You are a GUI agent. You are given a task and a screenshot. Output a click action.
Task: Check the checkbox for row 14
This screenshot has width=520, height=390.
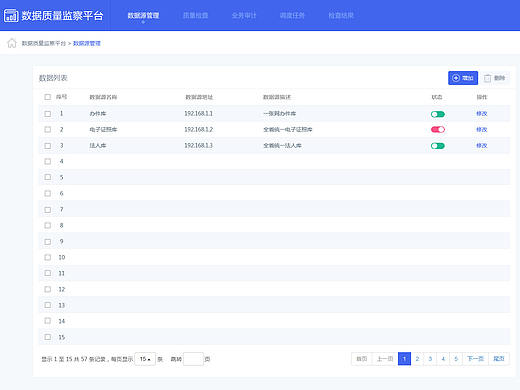click(x=48, y=321)
